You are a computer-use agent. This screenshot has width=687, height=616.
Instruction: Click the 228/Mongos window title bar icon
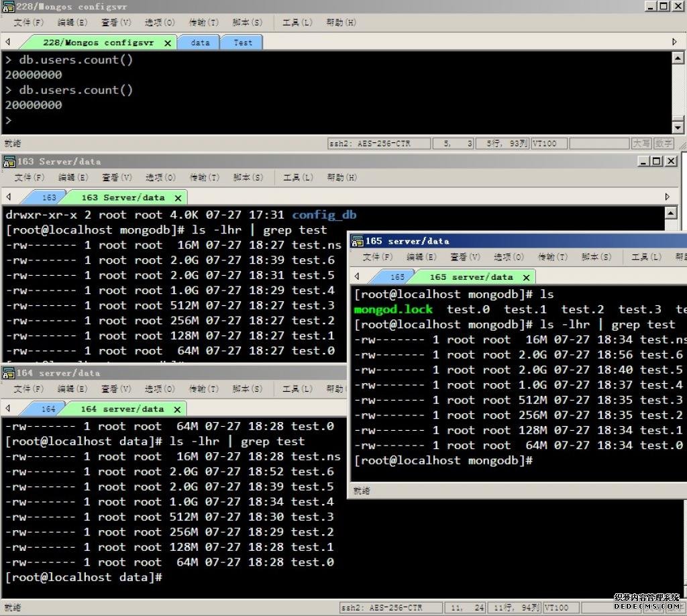tap(9, 6)
